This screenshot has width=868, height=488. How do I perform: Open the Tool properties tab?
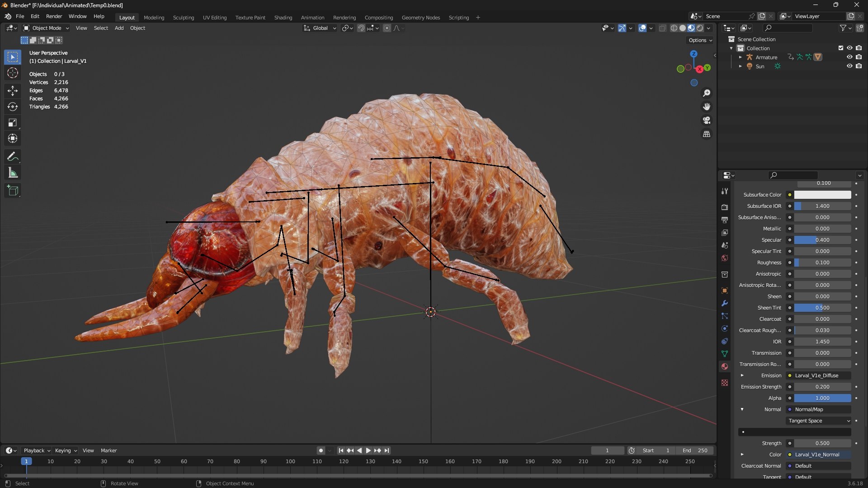point(725,191)
